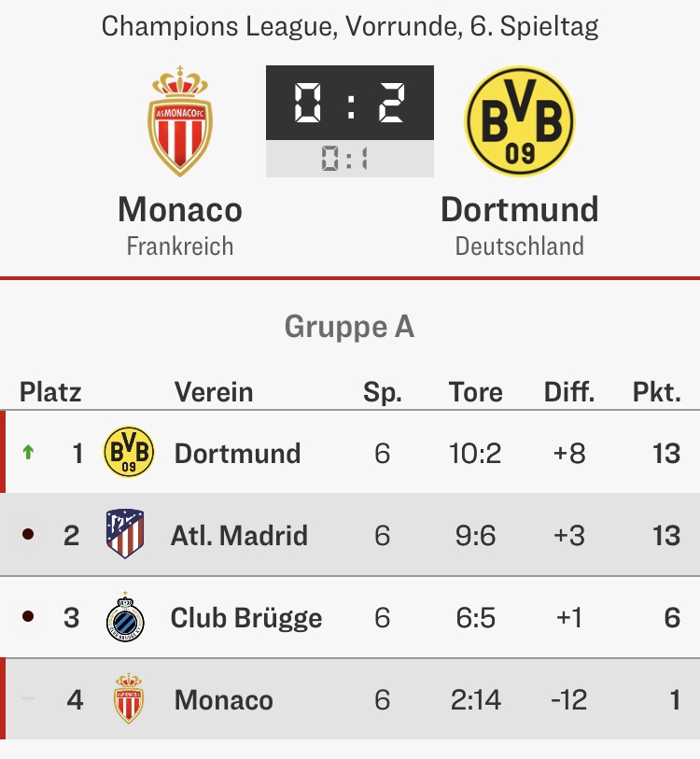Click the green up arrow beside rank 1
The image size is (700, 759).
[28, 453]
